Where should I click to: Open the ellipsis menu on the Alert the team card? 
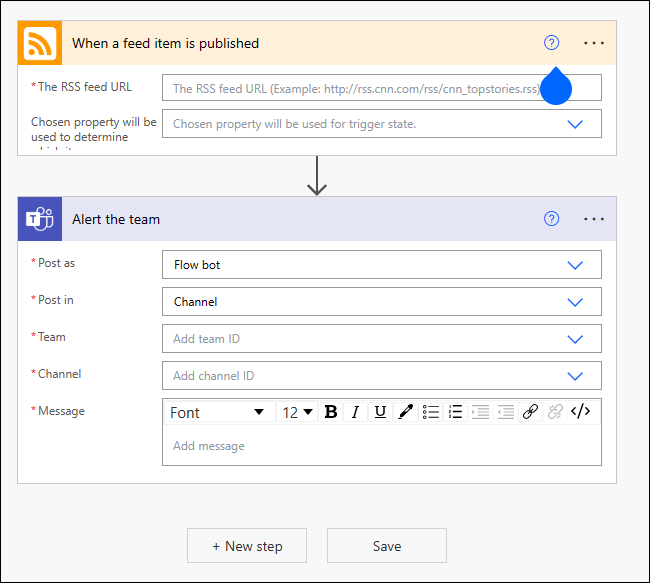(x=594, y=219)
